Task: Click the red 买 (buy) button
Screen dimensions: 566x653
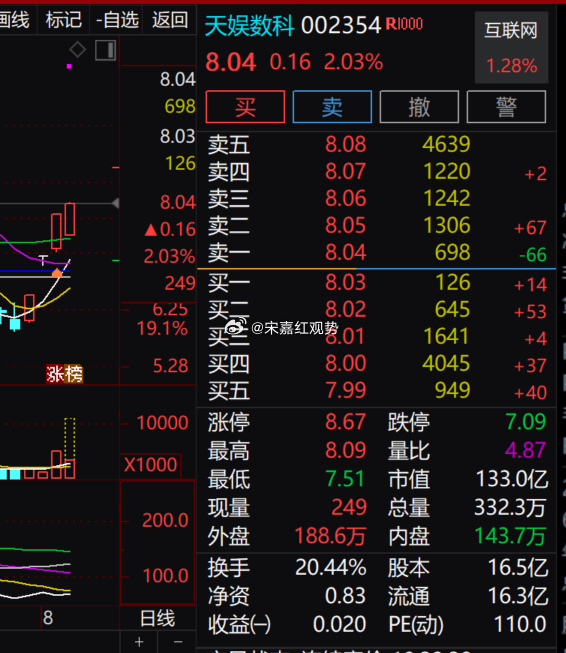Action: click(x=245, y=107)
